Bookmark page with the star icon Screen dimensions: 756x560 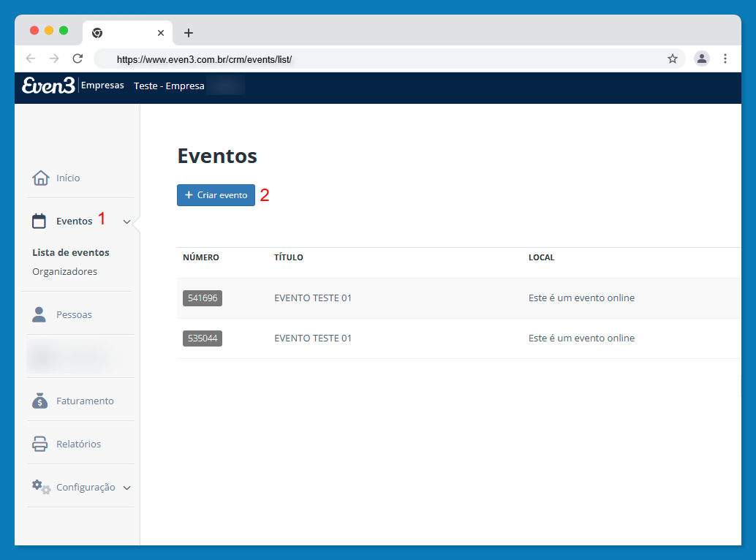click(x=673, y=58)
